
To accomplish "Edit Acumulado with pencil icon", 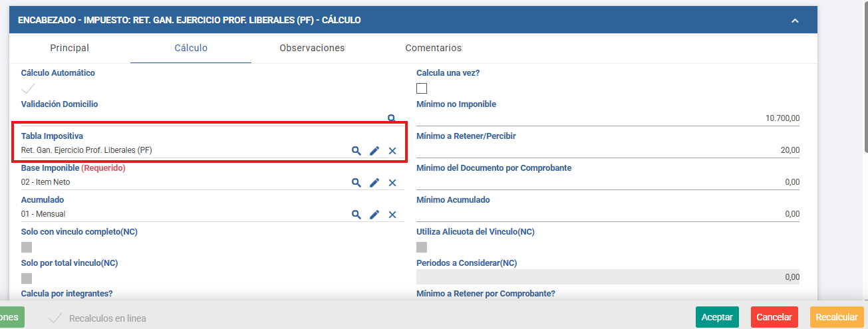I will pyautogui.click(x=374, y=214).
